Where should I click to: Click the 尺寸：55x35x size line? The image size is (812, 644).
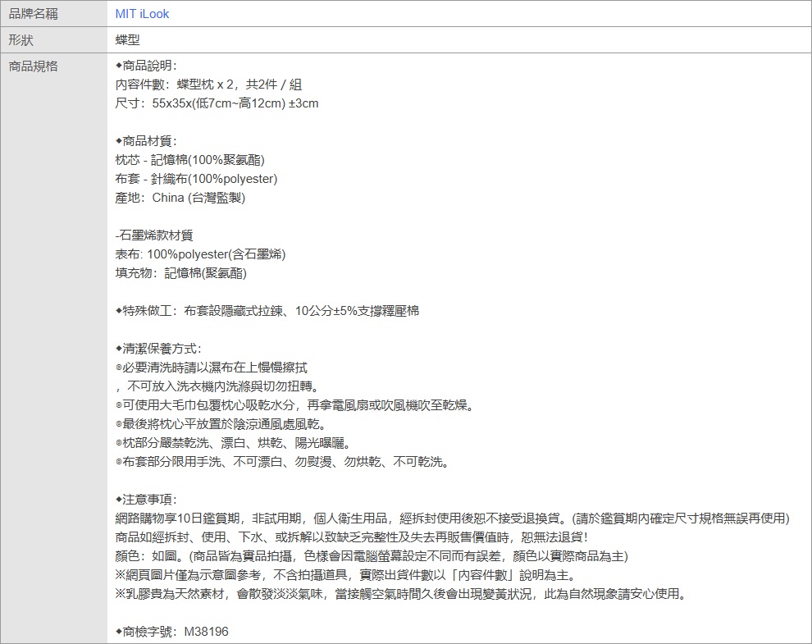(x=217, y=103)
